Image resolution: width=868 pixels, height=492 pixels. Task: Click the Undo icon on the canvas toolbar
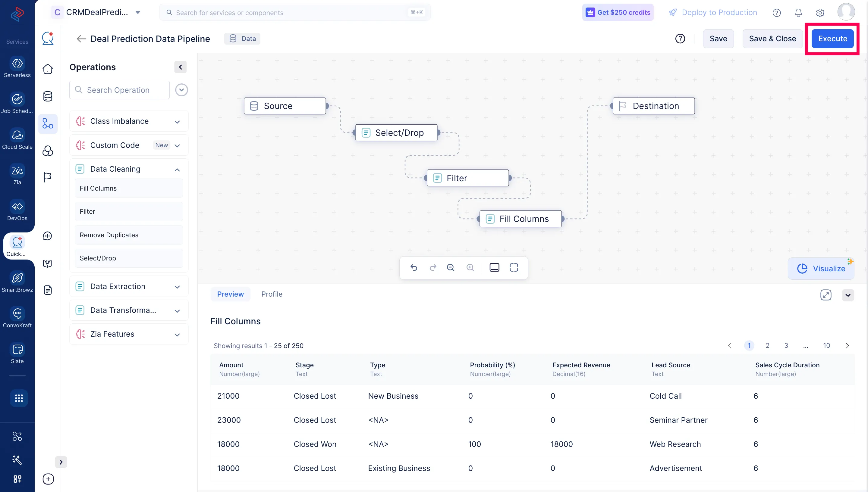coord(414,267)
